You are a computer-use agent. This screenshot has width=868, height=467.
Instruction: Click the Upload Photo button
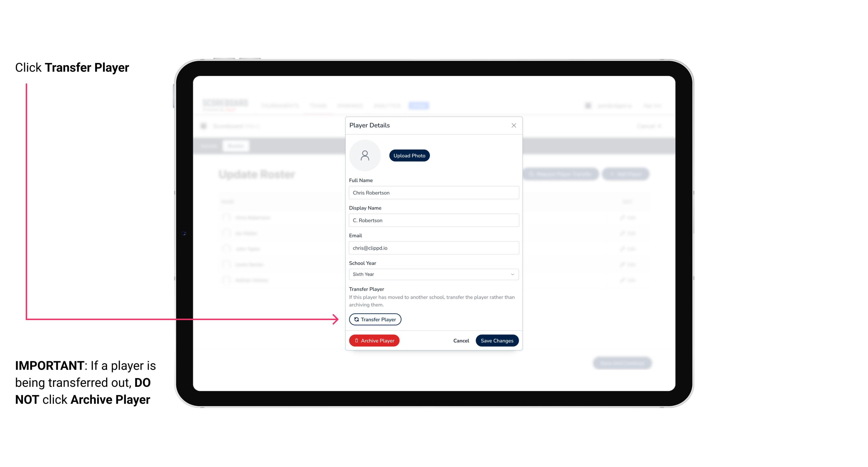coord(409,156)
